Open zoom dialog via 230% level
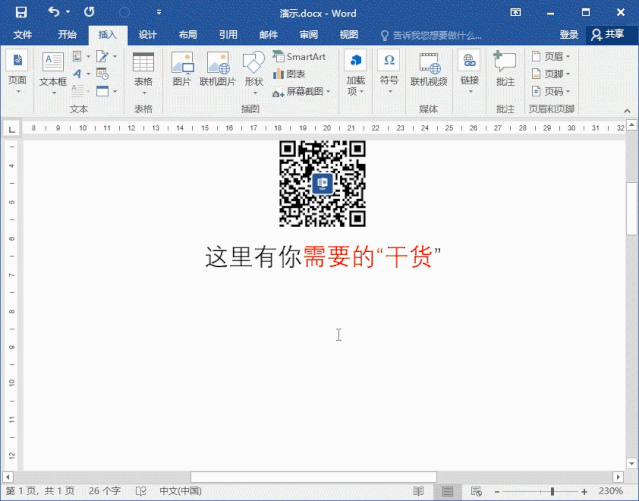The width and height of the screenshot is (639, 501). click(x=610, y=491)
